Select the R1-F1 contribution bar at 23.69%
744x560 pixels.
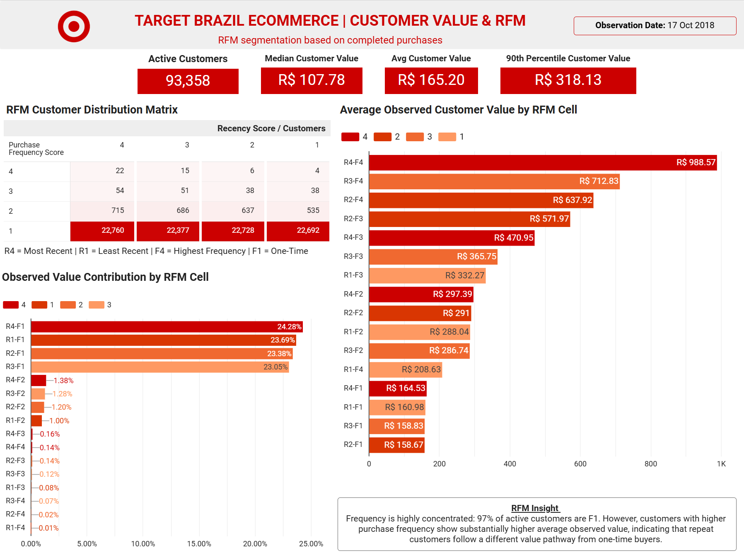pyautogui.click(x=164, y=340)
